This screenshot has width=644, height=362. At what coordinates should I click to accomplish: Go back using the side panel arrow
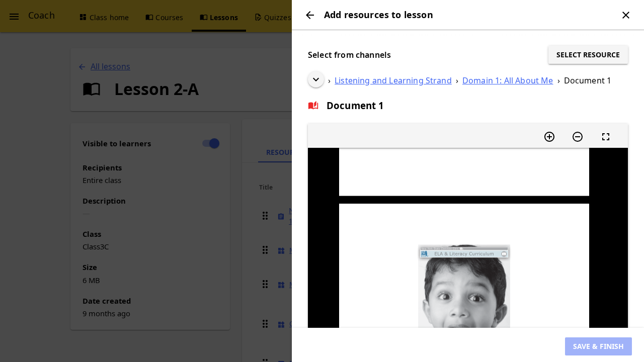click(310, 15)
